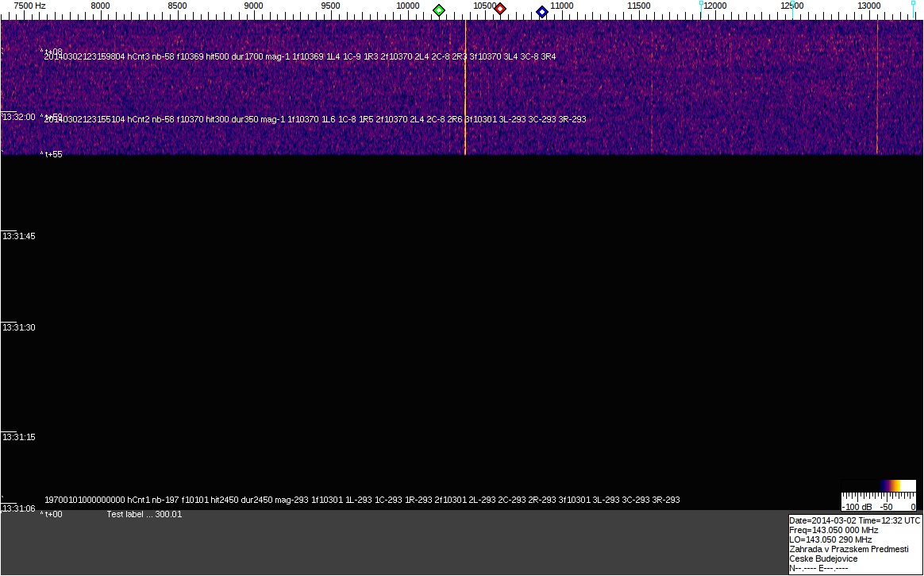Screen dimensions: 924x576
Task: Click the t+55 event marker
Action: pyautogui.click(x=52, y=155)
